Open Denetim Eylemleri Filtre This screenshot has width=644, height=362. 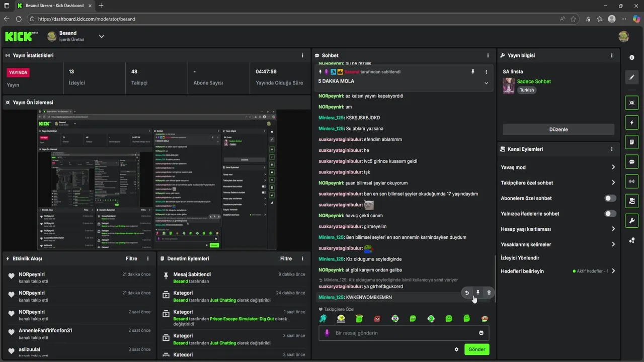286,258
